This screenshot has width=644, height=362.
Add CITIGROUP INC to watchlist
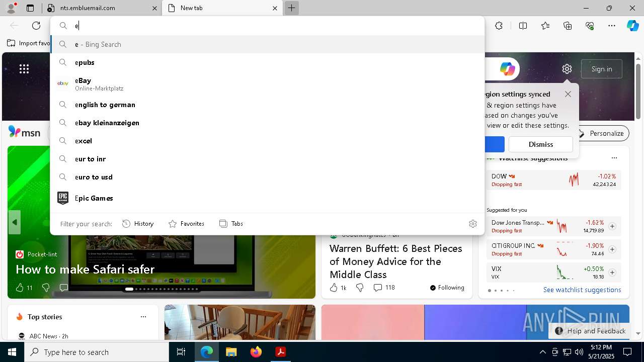point(612,249)
